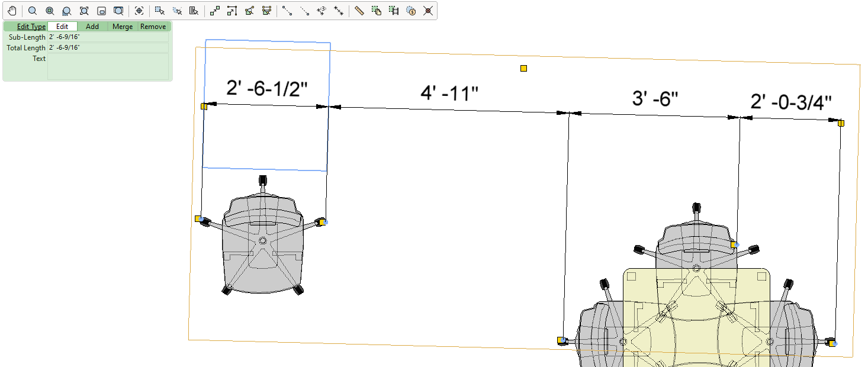The height and width of the screenshot is (367, 868).
Task: Choose the dashed box selection cursor tool
Action: 176,11
